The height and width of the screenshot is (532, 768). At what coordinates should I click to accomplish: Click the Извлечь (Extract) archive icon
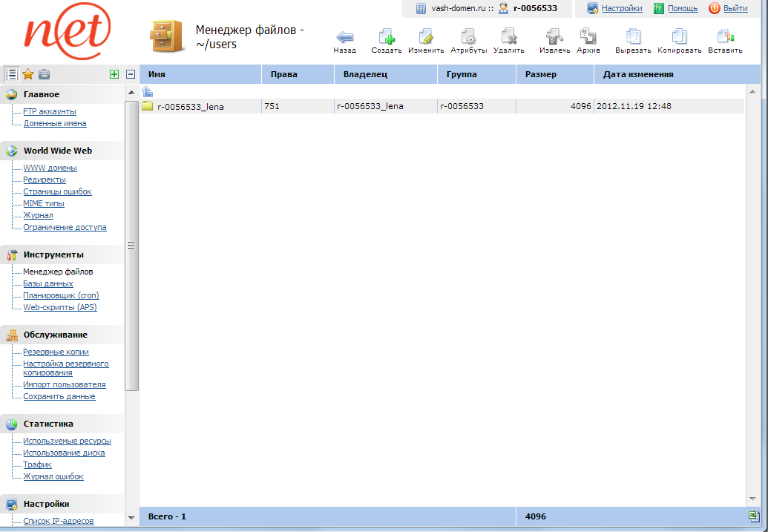pos(554,37)
